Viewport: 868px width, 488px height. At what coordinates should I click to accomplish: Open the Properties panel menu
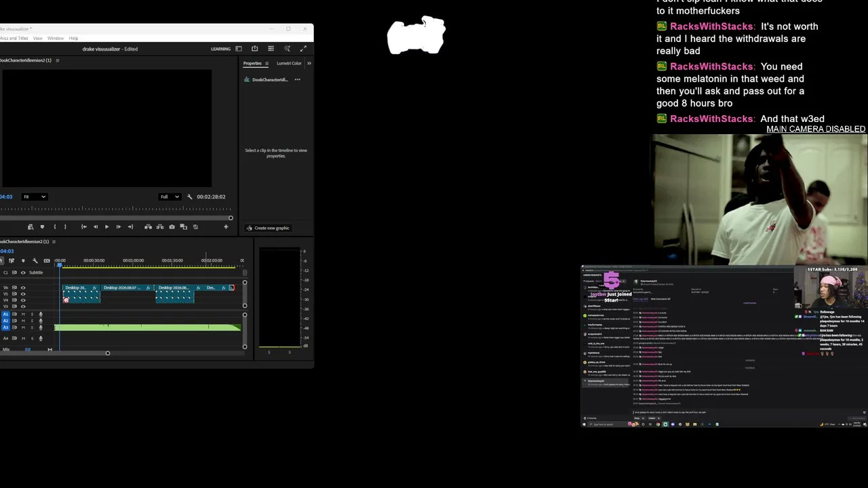point(267,63)
